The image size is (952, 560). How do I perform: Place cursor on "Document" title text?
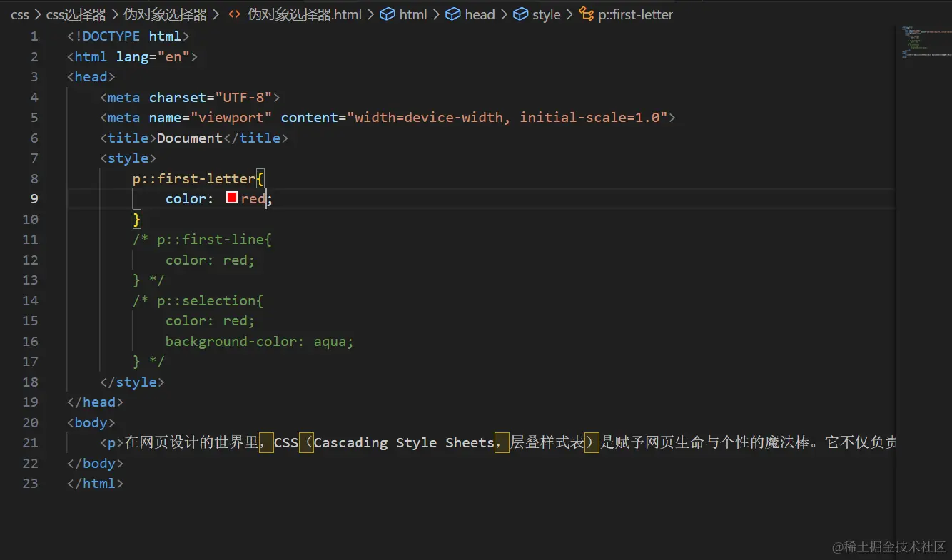pyautogui.click(x=189, y=138)
